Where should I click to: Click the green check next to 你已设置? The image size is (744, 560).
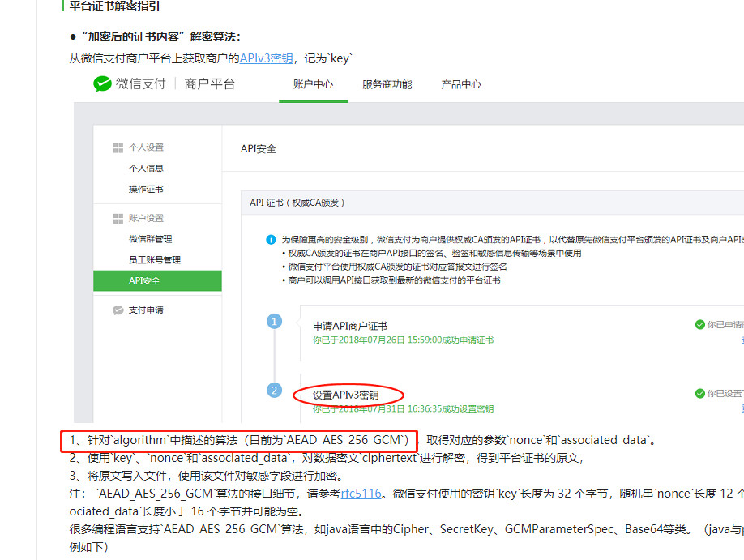700,393
